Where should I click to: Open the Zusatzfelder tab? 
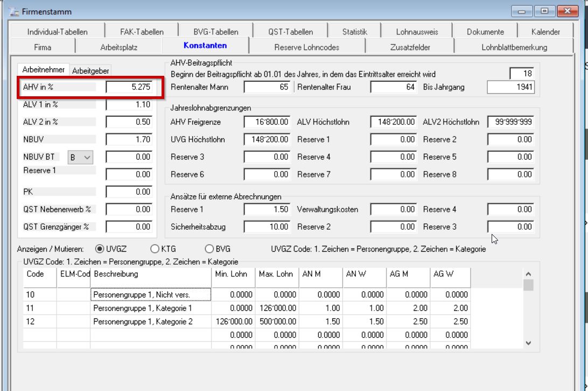tap(410, 47)
